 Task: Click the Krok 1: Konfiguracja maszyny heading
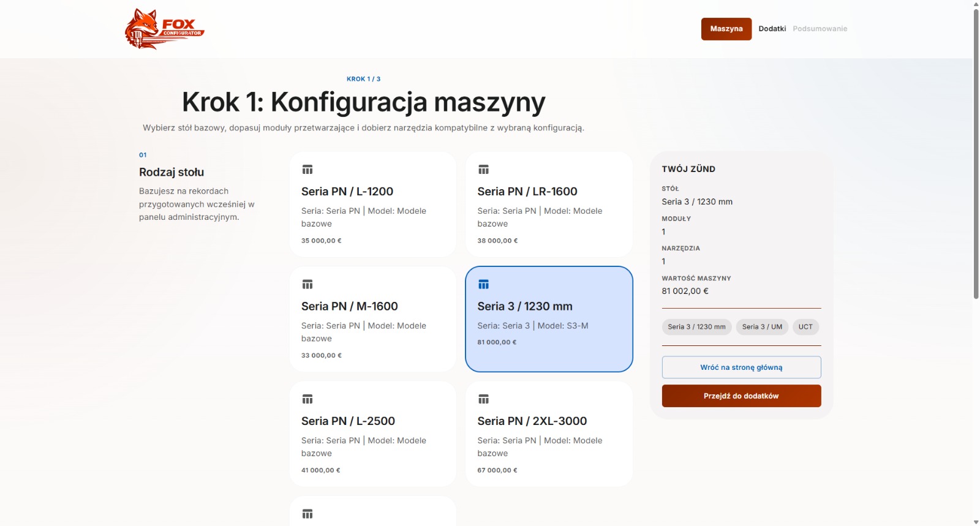click(364, 102)
